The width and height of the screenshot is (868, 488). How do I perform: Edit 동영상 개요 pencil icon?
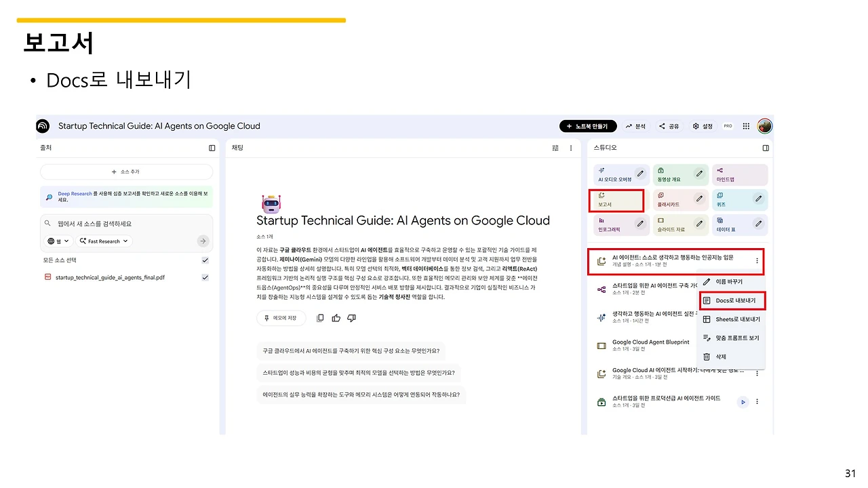(699, 174)
